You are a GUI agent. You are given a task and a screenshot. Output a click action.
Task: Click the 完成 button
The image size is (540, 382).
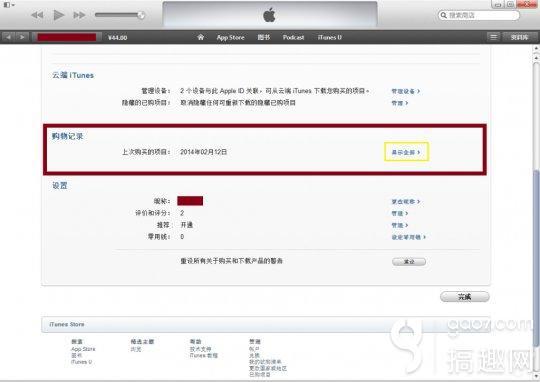click(465, 297)
